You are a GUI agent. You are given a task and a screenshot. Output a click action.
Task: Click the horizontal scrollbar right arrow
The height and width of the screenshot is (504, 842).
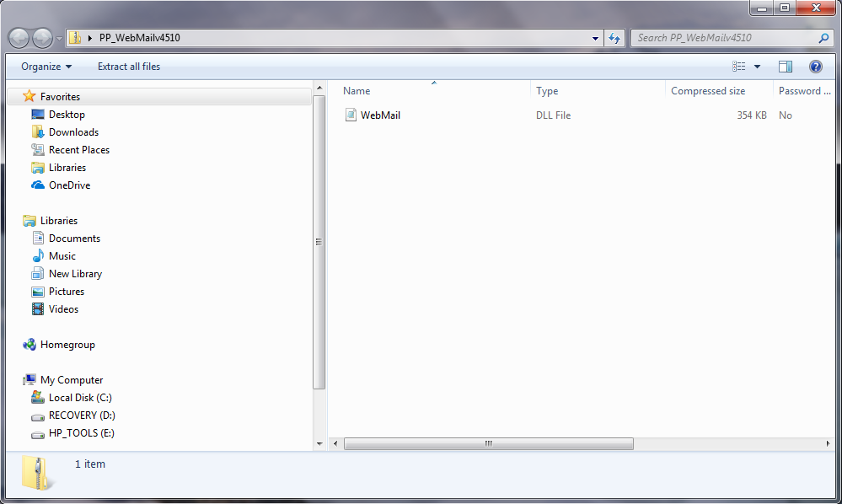pos(828,444)
